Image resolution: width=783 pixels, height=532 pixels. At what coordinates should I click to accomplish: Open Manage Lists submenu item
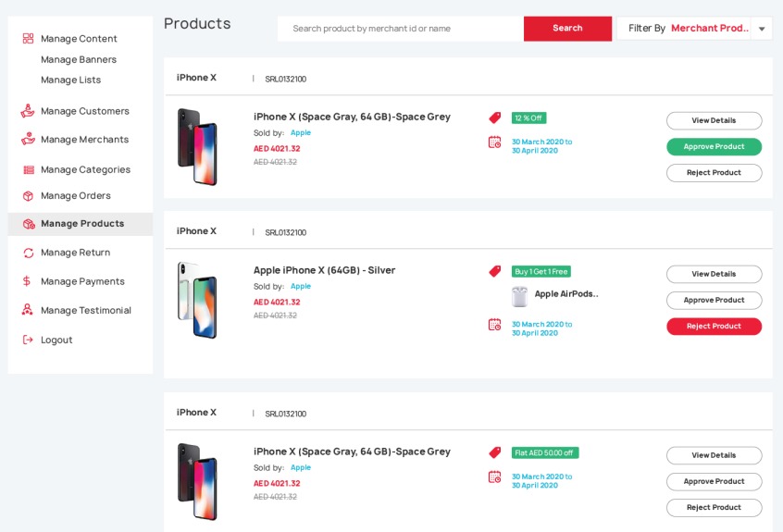tap(71, 80)
